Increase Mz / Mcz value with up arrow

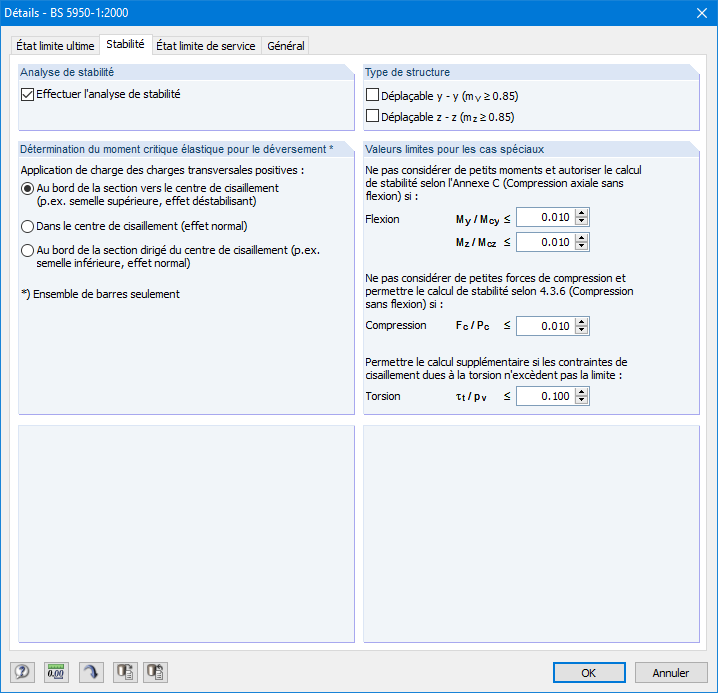point(582,238)
